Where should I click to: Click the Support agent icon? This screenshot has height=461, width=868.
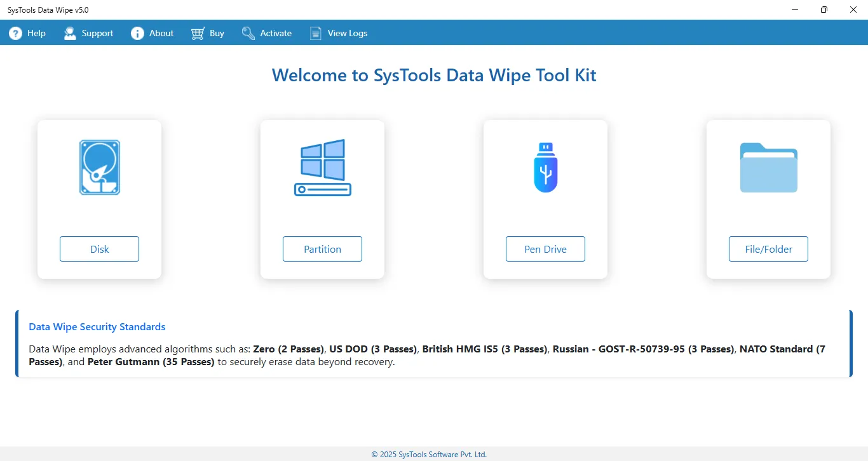pos(70,33)
